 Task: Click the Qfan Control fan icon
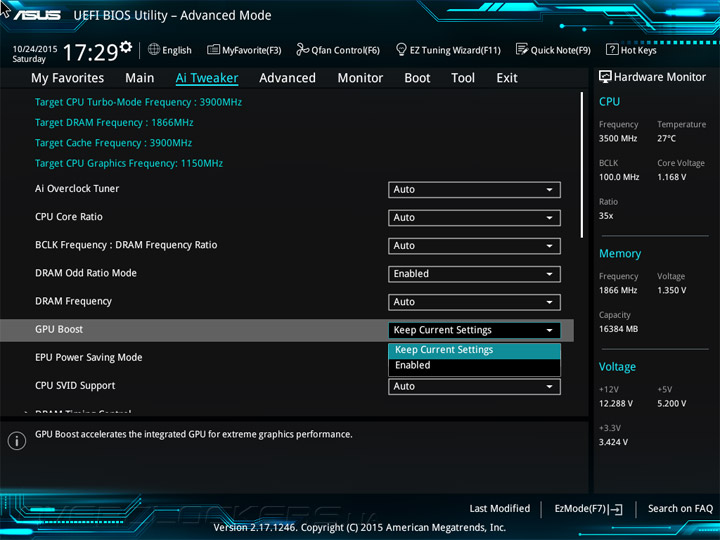click(302, 49)
